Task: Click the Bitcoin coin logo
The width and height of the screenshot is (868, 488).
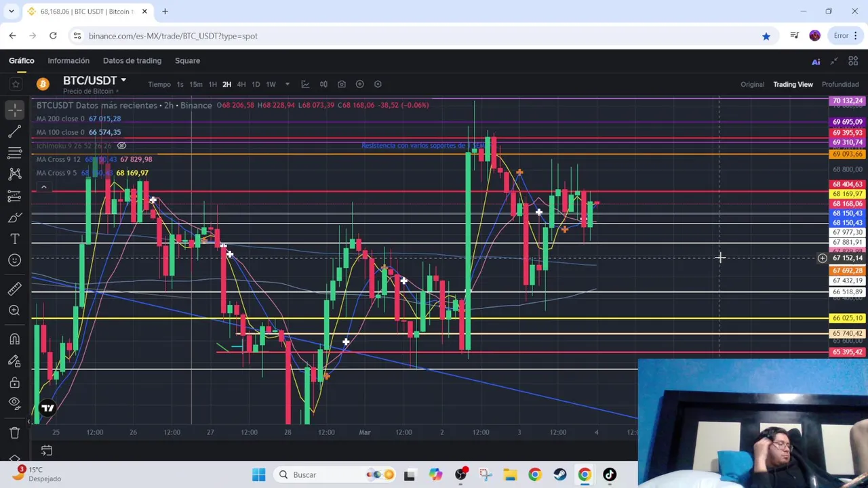Action: (x=43, y=84)
